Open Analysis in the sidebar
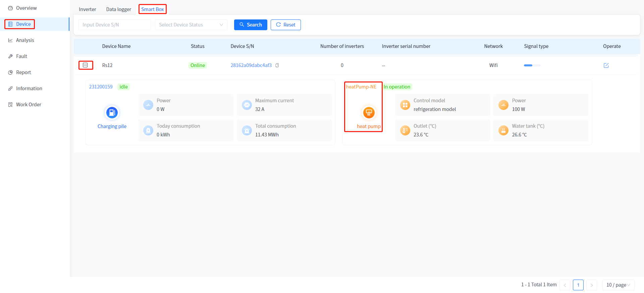644x293 pixels. click(25, 40)
